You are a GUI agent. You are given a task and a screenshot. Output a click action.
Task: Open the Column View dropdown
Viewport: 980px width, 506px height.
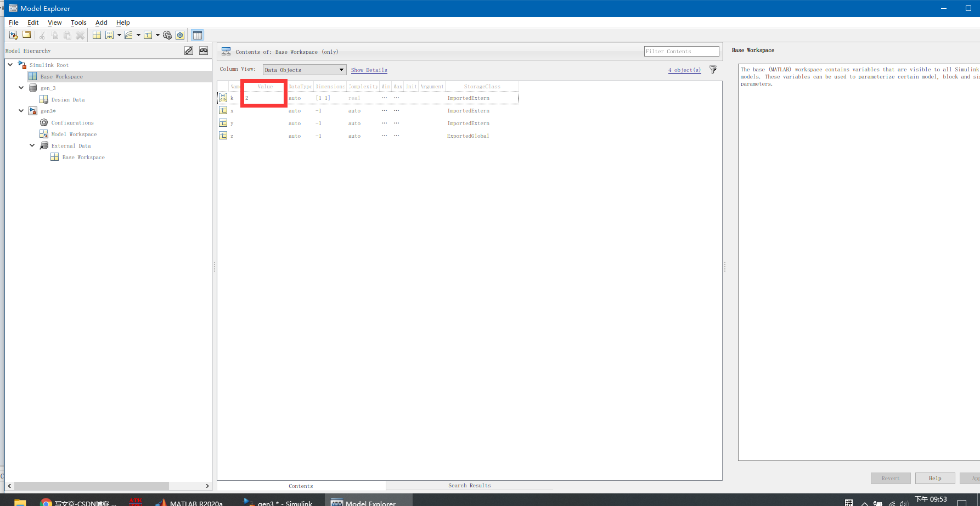[x=341, y=70]
